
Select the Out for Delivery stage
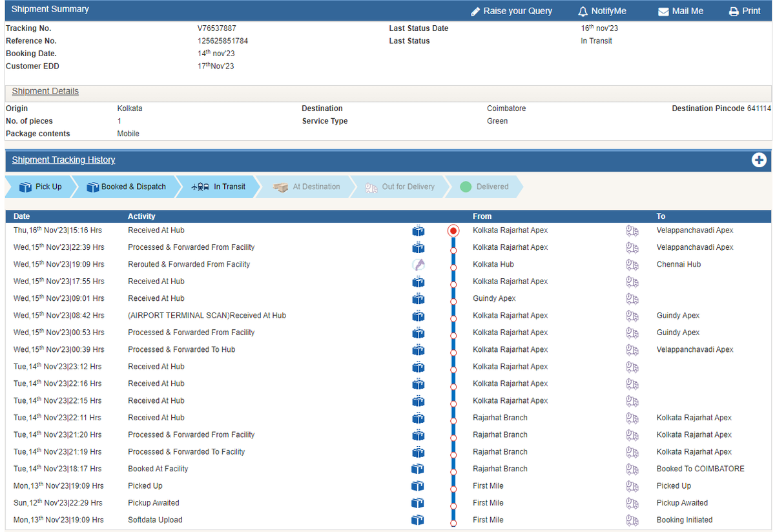click(x=399, y=187)
